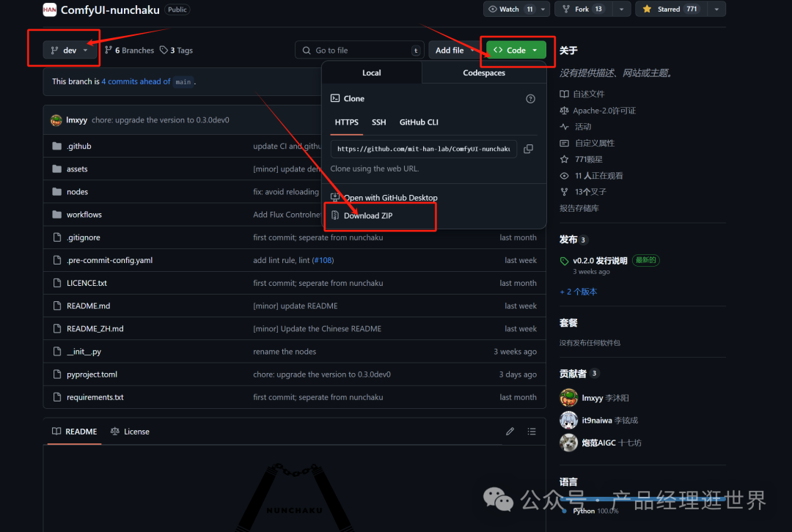Open the 3 Tags link
792x532 pixels.
pyautogui.click(x=176, y=50)
